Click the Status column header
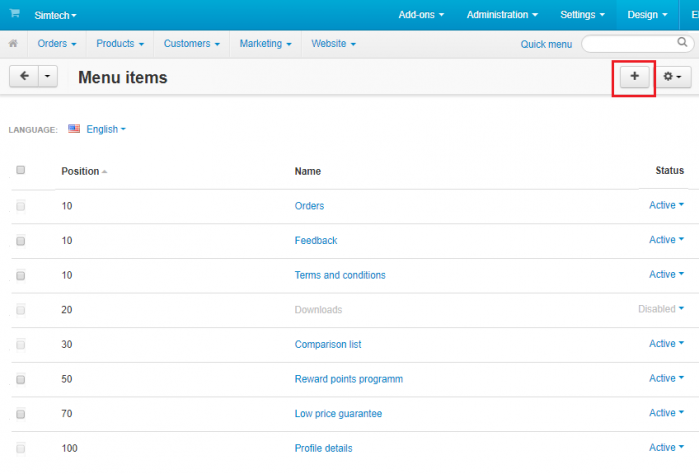The height and width of the screenshot is (474, 700). [669, 170]
